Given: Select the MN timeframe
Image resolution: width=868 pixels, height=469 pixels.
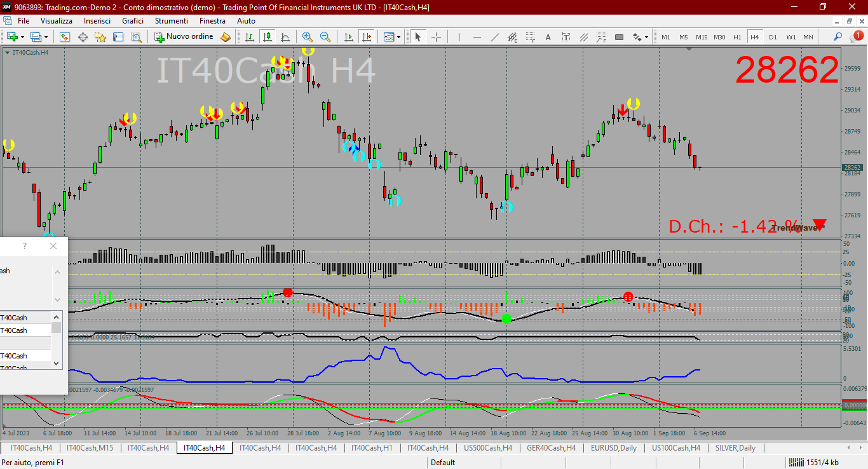Looking at the screenshot, I should point(808,37).
